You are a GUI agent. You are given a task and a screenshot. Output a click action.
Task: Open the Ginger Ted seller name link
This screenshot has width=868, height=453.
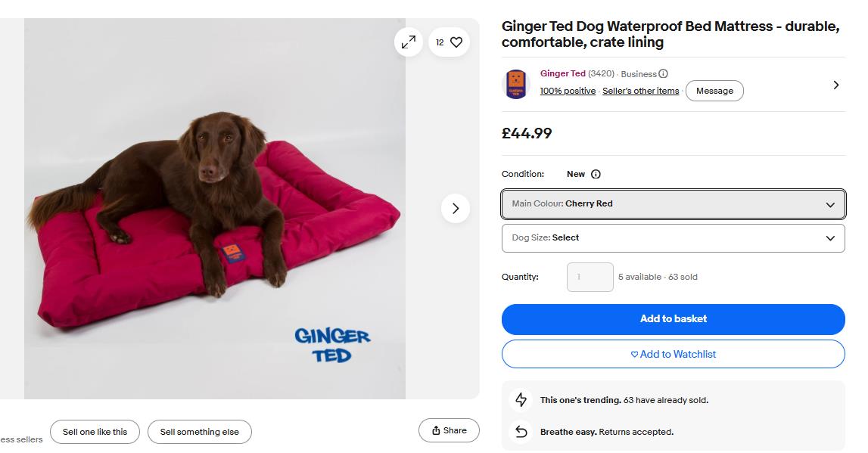(x=562, y=73)
